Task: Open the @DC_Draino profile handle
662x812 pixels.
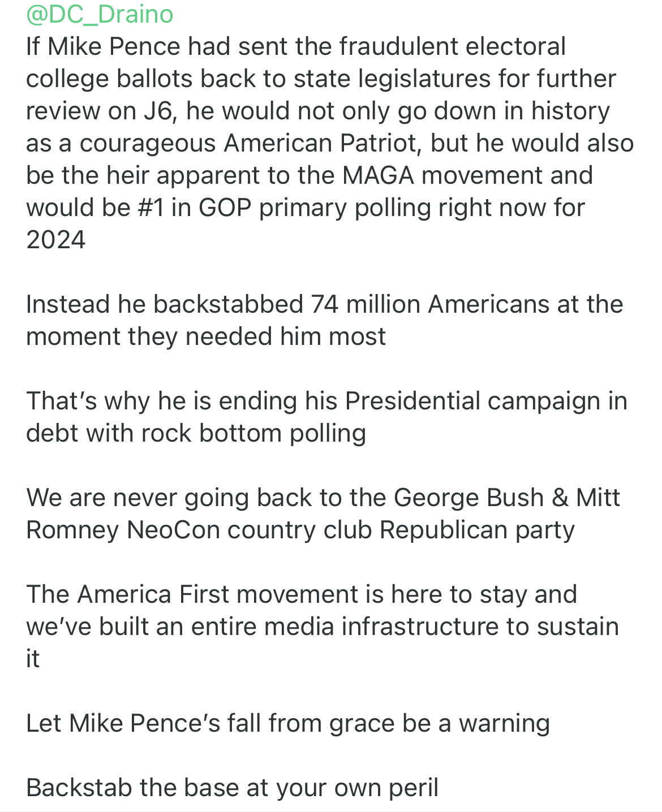Action: (100, 14)
